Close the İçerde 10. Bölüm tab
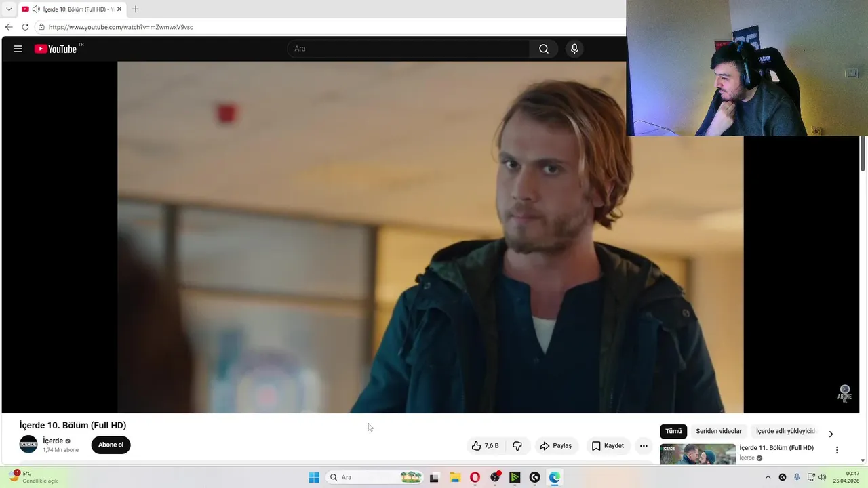 click(x=119, y=9)
